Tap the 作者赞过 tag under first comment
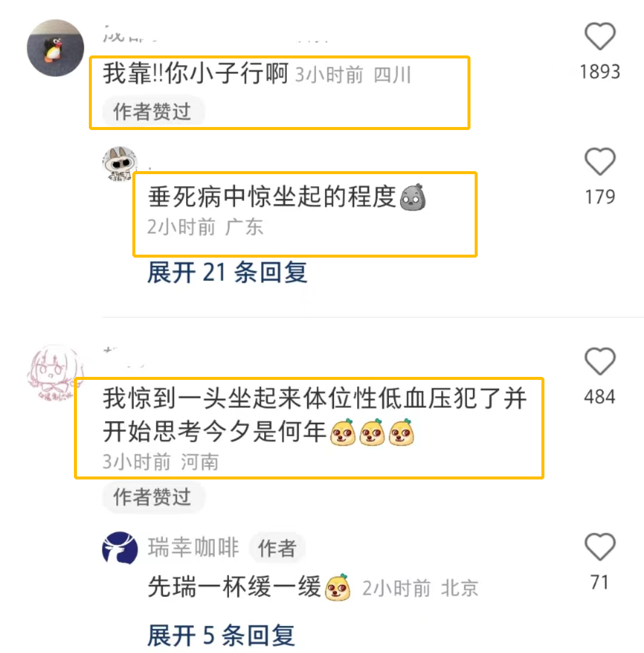Screen dimensions: 644x653 [x=153, y=112]
